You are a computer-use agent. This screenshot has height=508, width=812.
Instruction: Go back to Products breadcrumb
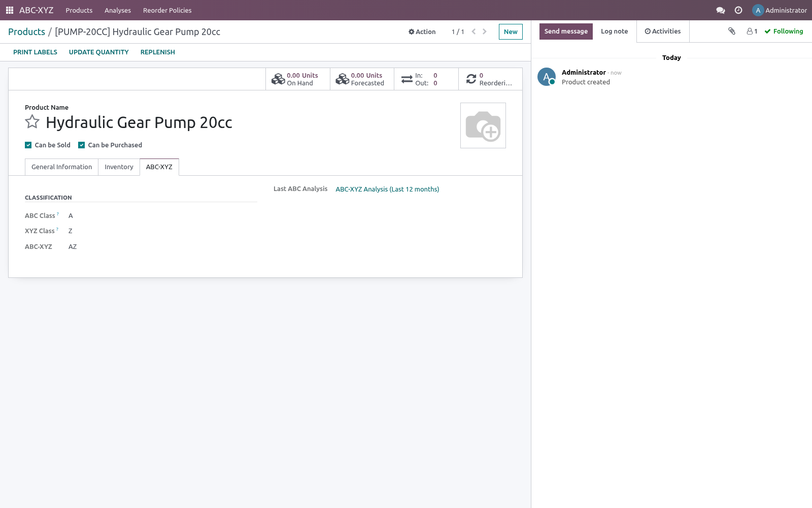click(x=26, y=32)
